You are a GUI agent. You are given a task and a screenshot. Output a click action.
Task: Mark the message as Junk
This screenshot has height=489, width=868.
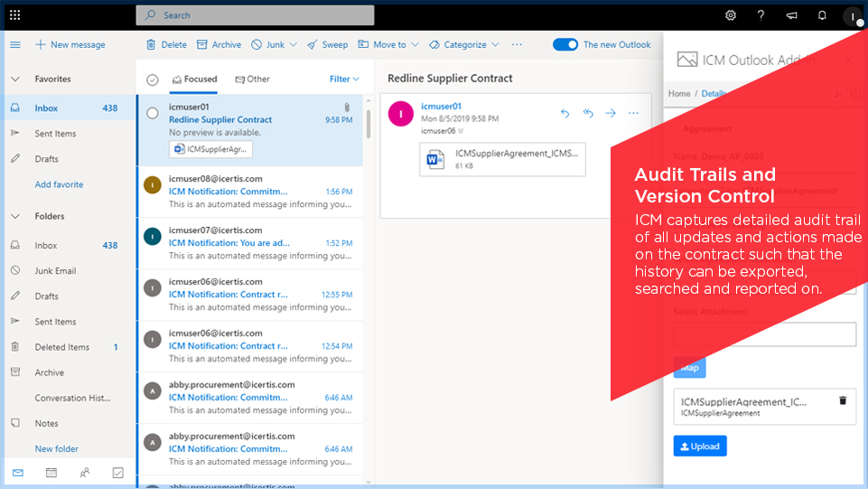tap(268, 45)
